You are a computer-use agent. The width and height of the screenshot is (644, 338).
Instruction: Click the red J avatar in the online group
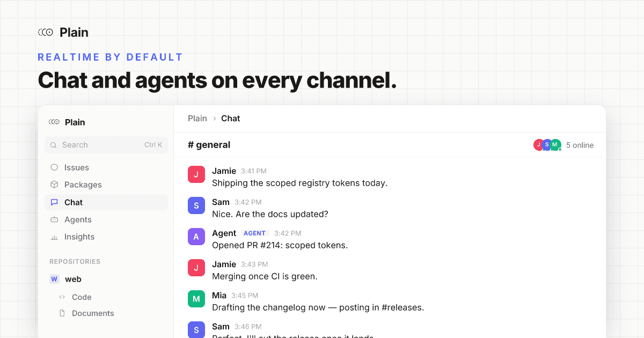click(538, 145)
